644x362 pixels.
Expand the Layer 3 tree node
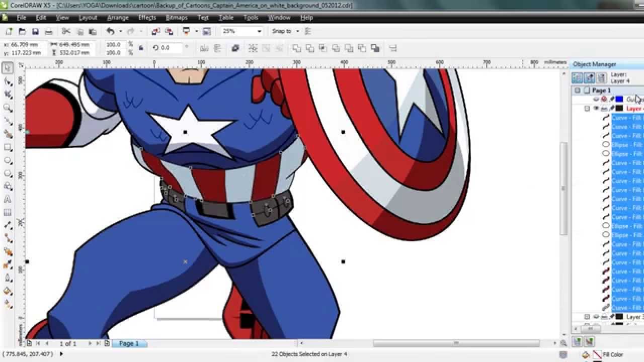[x=587, y=317]
